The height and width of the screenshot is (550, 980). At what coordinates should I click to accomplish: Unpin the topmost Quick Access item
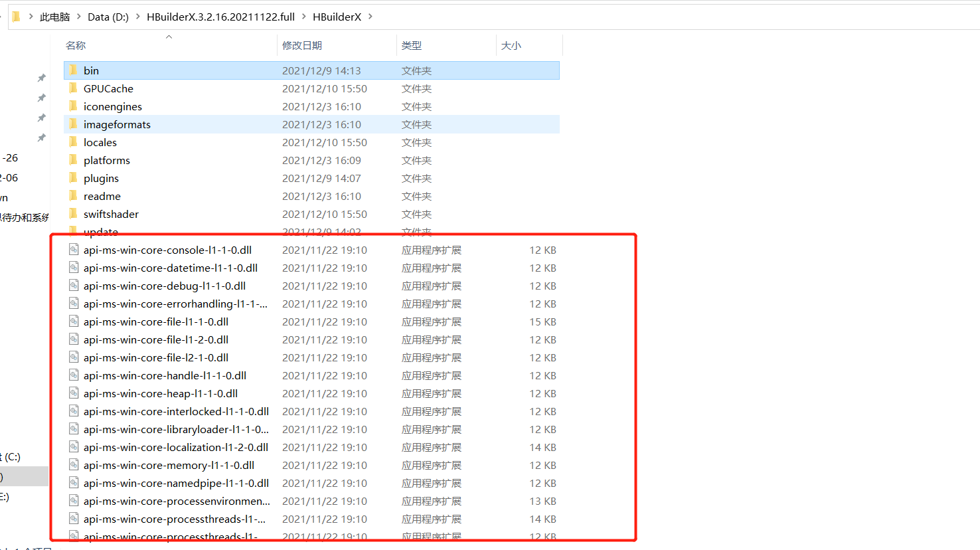(41, 78)
